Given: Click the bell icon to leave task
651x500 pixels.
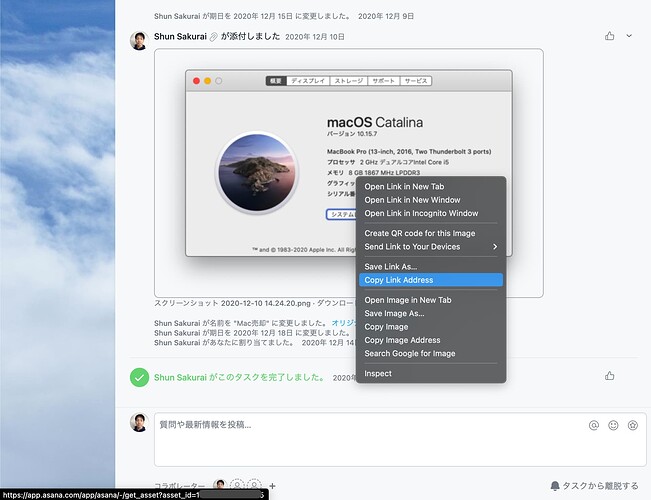Looking at the screenshot, I should [x=555, y=485].
